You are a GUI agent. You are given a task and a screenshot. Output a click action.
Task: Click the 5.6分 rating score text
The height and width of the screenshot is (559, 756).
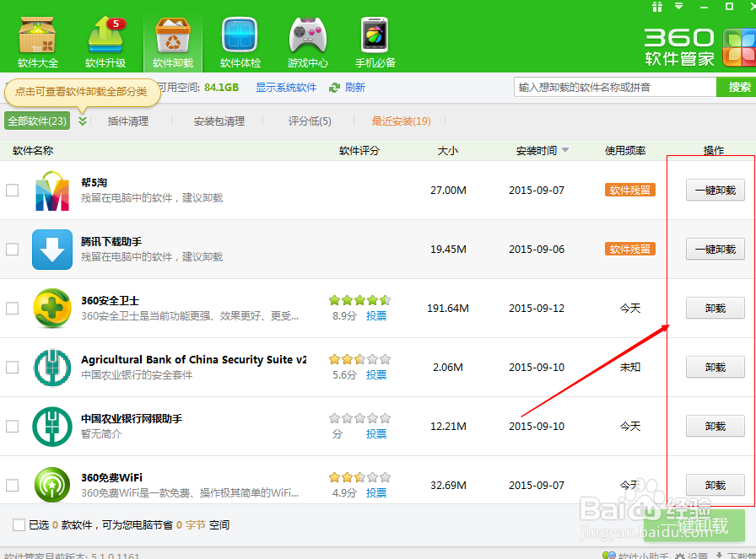tap(344, 374)
